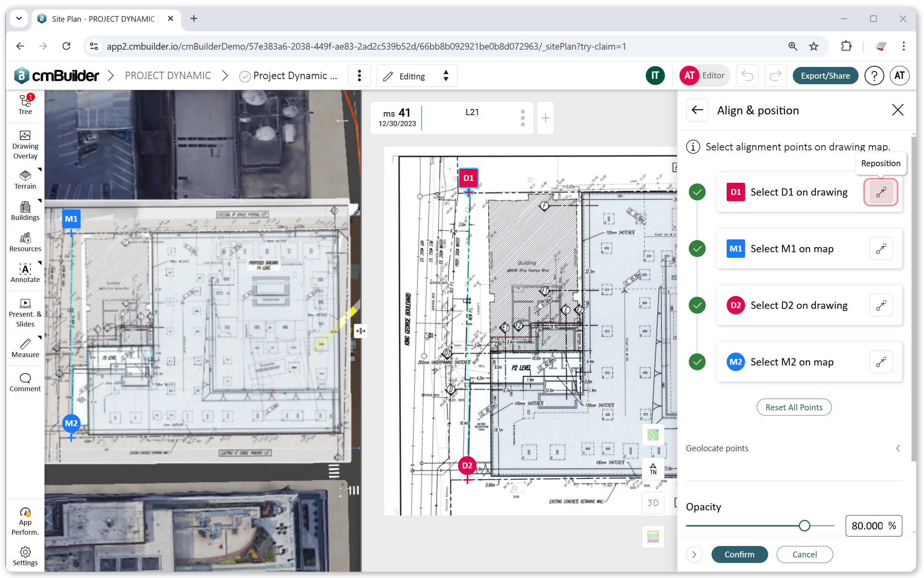Add a new milestone with plus

click(545, 118)
